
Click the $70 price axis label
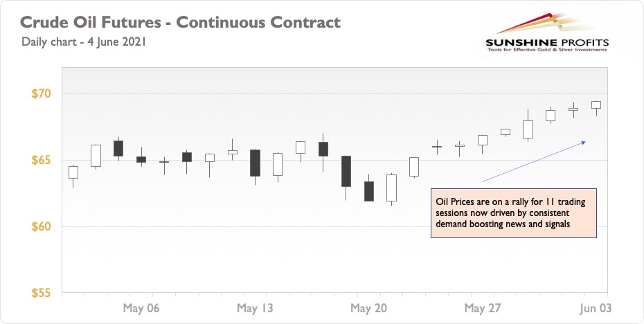point(41,93)
